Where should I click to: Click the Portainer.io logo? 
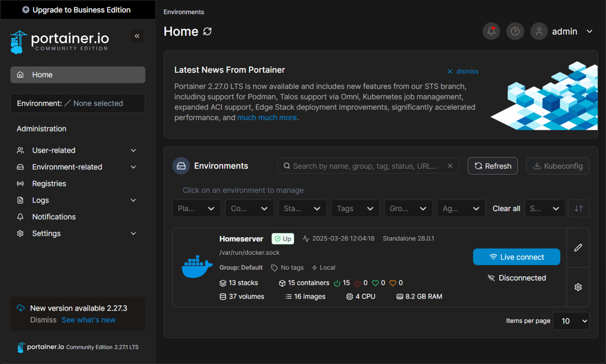pos(59,42)
